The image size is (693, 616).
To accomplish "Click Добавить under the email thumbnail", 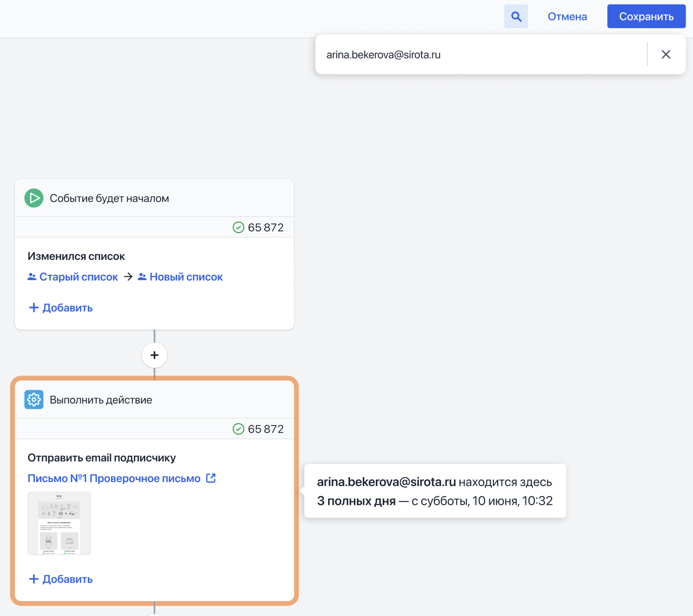I will pyautogui.click(x=61, y=579).
